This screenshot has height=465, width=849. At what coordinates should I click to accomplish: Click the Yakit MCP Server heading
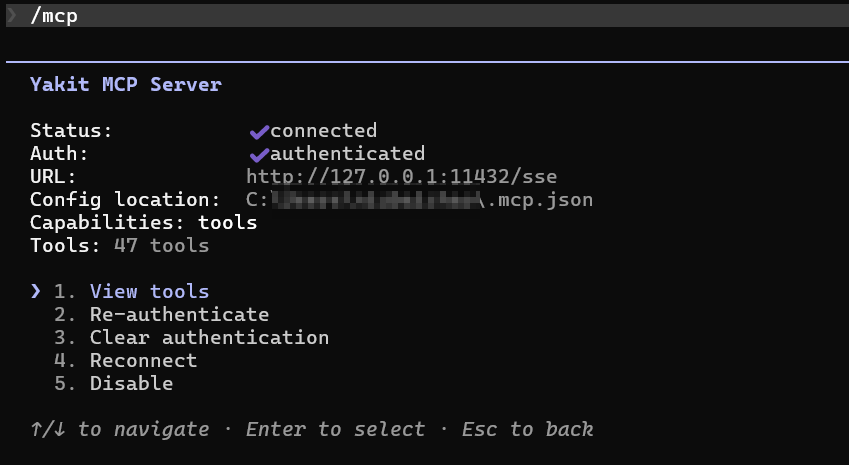coord(126,84)
